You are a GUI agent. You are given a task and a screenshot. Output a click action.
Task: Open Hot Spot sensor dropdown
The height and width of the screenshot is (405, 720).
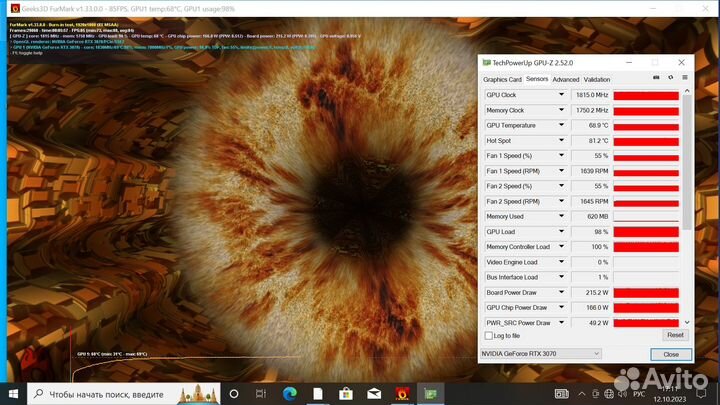[561, 141]
